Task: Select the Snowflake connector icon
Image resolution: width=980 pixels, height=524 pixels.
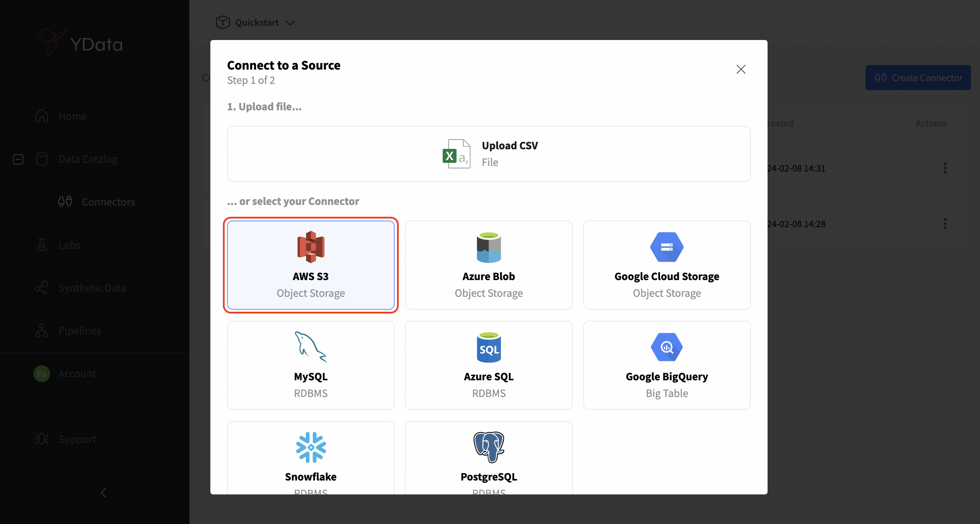Action: pos(310,447)
